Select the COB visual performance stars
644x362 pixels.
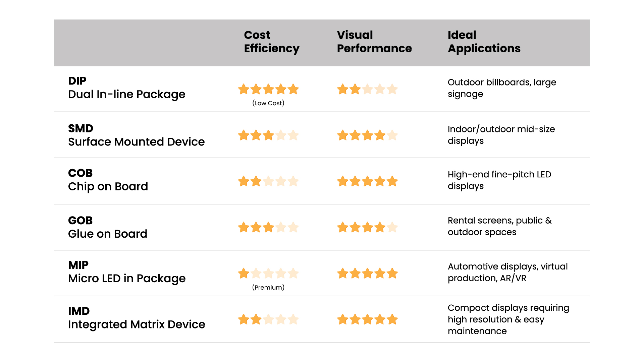(x=367, y=181)
